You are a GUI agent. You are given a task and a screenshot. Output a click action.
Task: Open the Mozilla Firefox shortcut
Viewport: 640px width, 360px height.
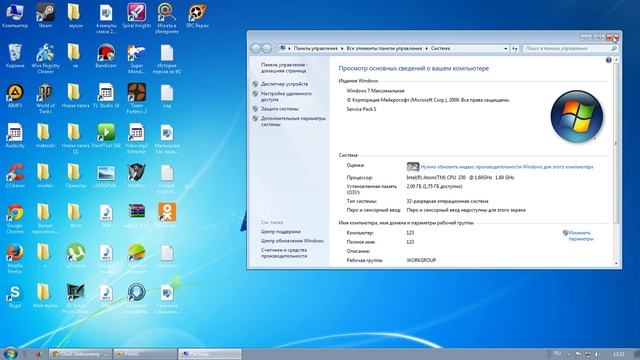15,258
